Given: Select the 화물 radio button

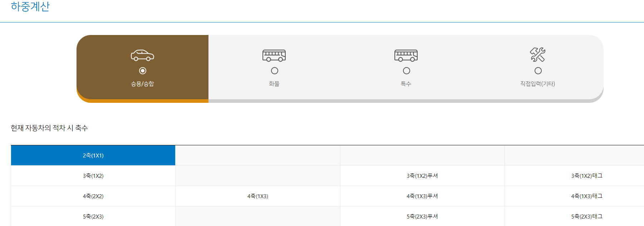Looking at the screenshot, I should click(275, 71).
